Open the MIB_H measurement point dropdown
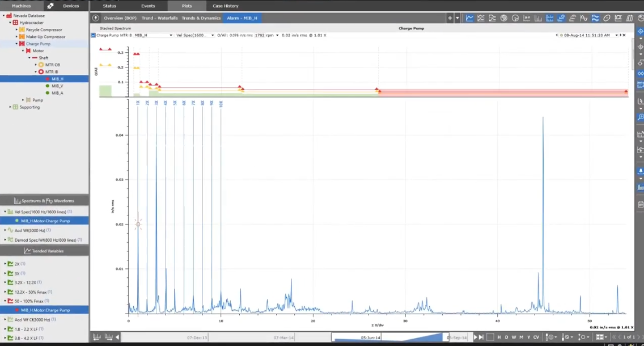 pyautogui.click(x=171, y=35)
